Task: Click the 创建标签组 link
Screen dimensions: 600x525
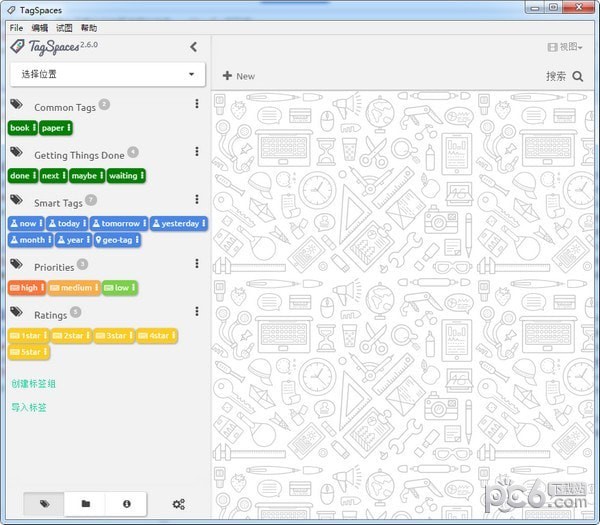Action: (33, 383)
